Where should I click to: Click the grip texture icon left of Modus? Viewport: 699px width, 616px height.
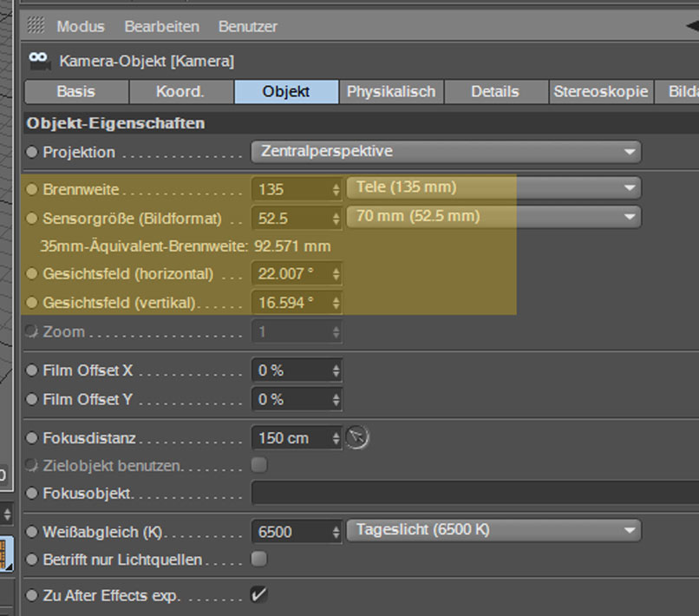[x=36, y=25]
